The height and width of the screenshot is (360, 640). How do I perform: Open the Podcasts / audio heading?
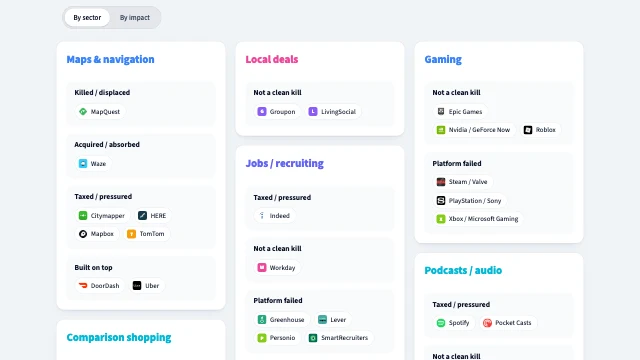pyautogui.click(x=463, y=270)
